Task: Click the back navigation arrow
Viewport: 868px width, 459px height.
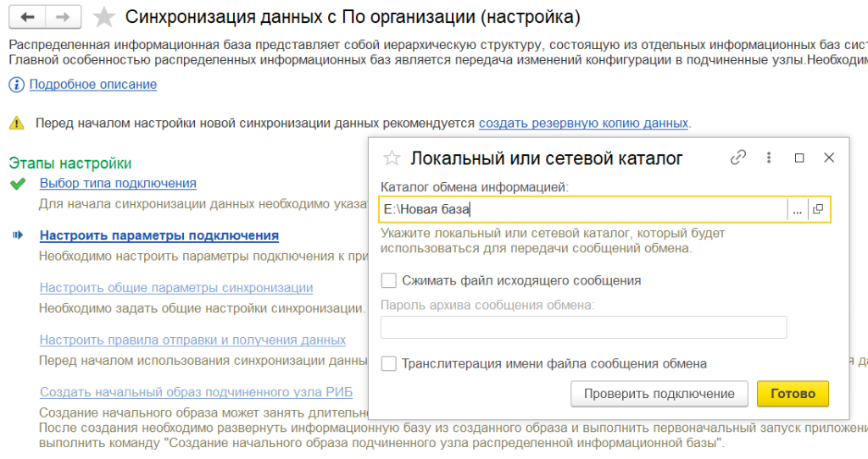Action: [x=29, y=17]
